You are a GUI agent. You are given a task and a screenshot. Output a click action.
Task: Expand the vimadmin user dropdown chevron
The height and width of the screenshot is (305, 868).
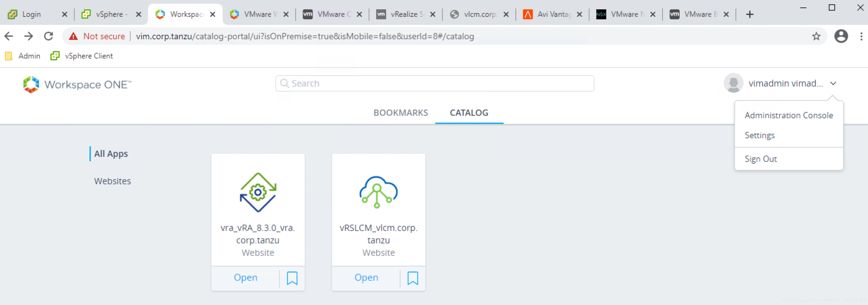(833, 83)
